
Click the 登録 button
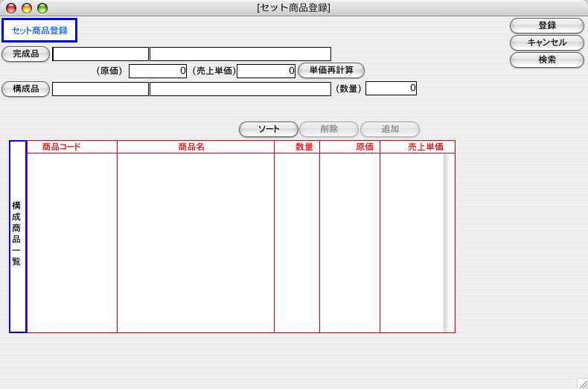[546, 25]
